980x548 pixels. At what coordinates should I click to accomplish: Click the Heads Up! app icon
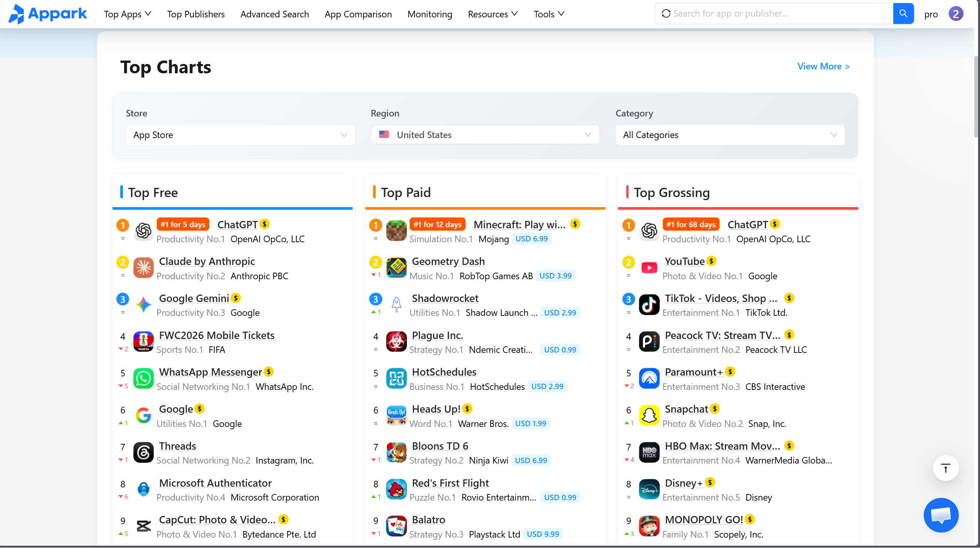tap(396, 416)
